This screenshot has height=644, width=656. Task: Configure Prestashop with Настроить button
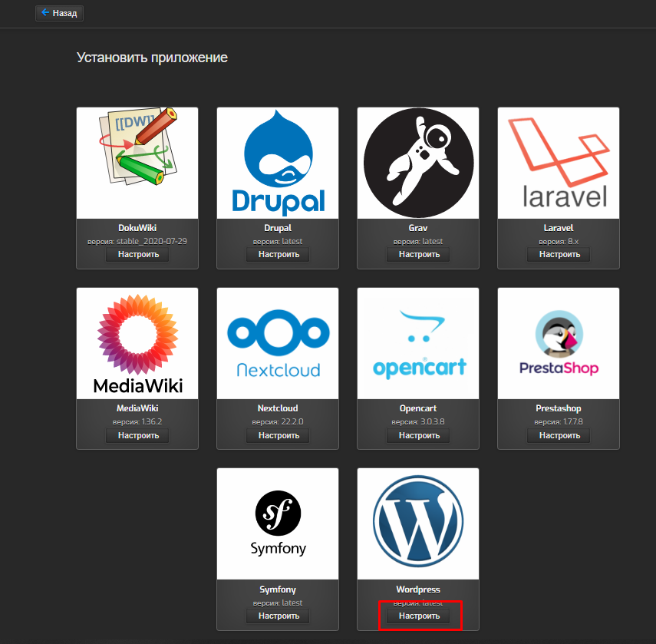pos(559,436)
